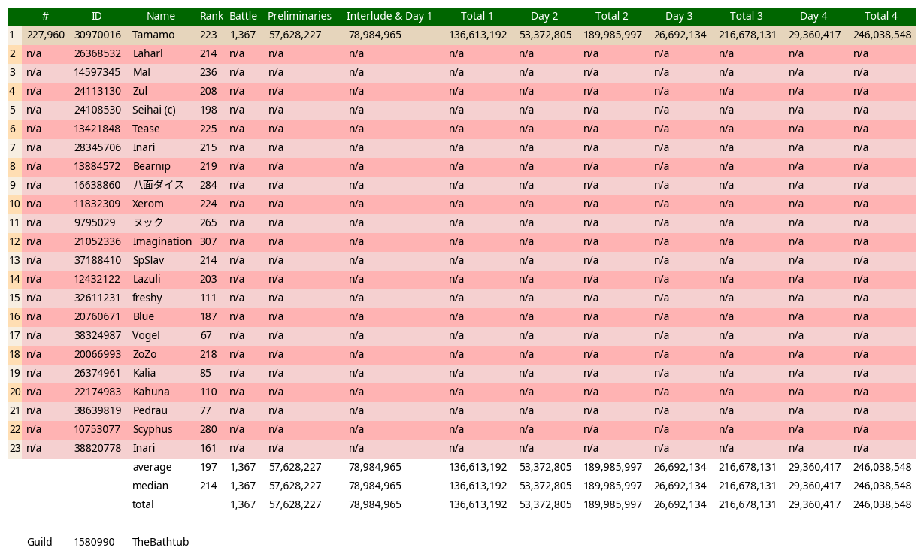924x560 pixels.
Task: Select the ヌック name cell
Action: (147, 222)
